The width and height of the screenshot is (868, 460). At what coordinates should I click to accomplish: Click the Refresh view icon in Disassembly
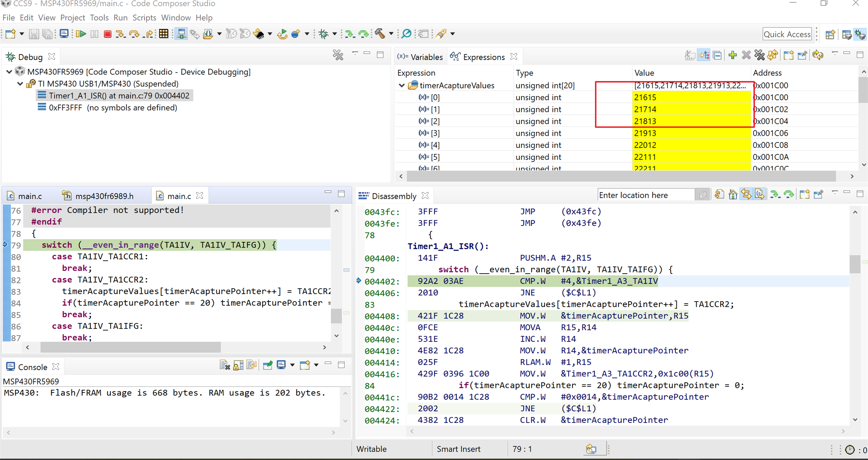point(719,195)
